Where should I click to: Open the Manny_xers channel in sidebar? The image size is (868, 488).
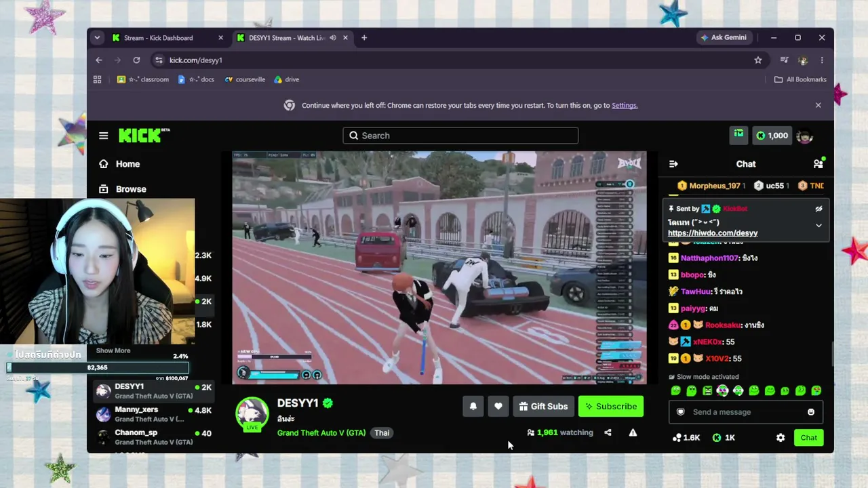[x=155, y=414]
